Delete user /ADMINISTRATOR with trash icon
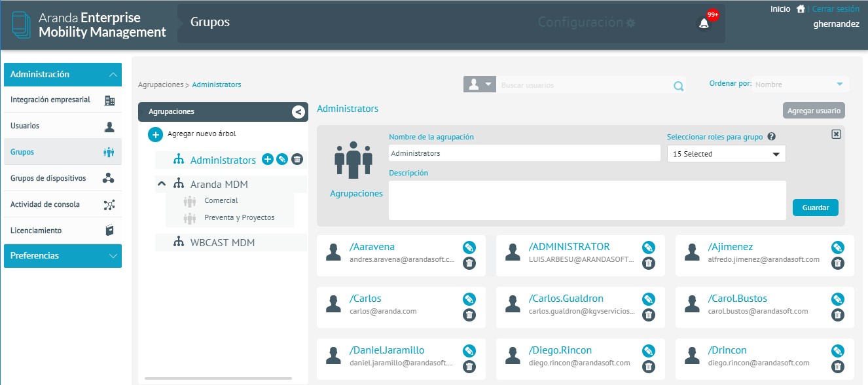 649,263
